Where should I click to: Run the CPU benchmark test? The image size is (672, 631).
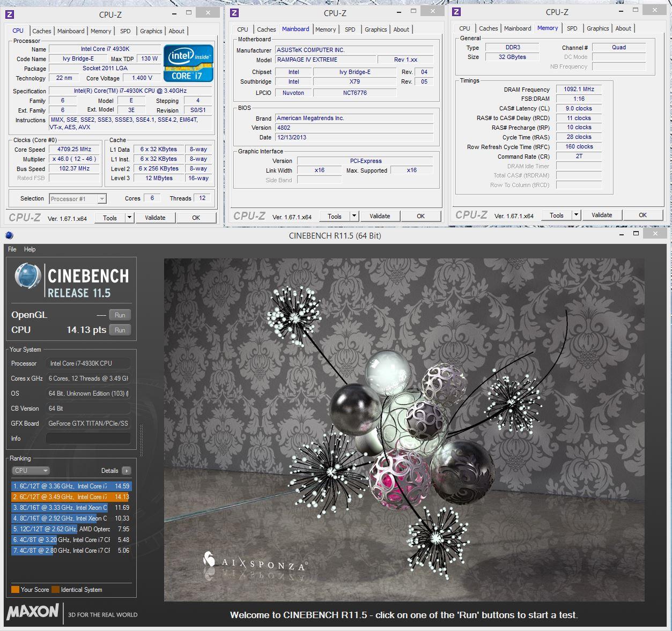tap(120, 330)
